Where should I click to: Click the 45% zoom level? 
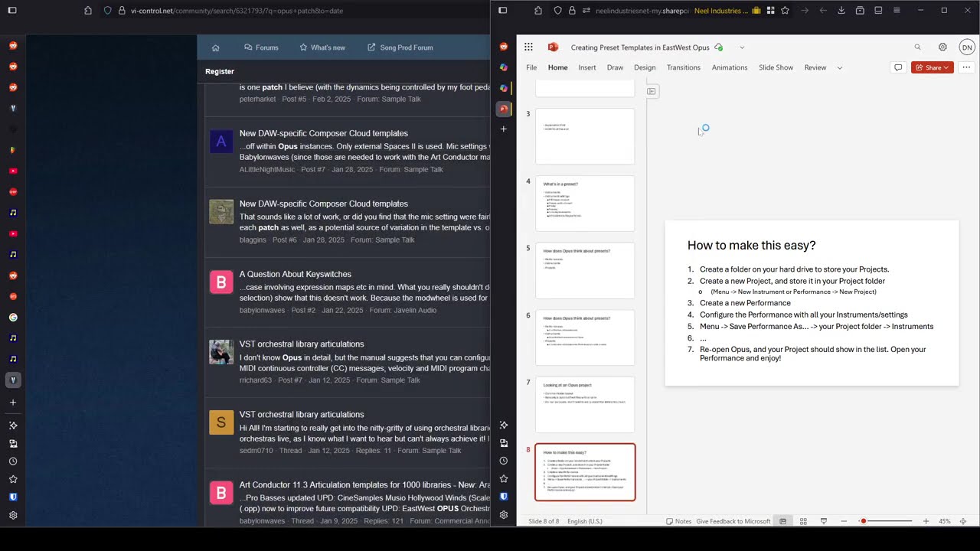point(945,521)
